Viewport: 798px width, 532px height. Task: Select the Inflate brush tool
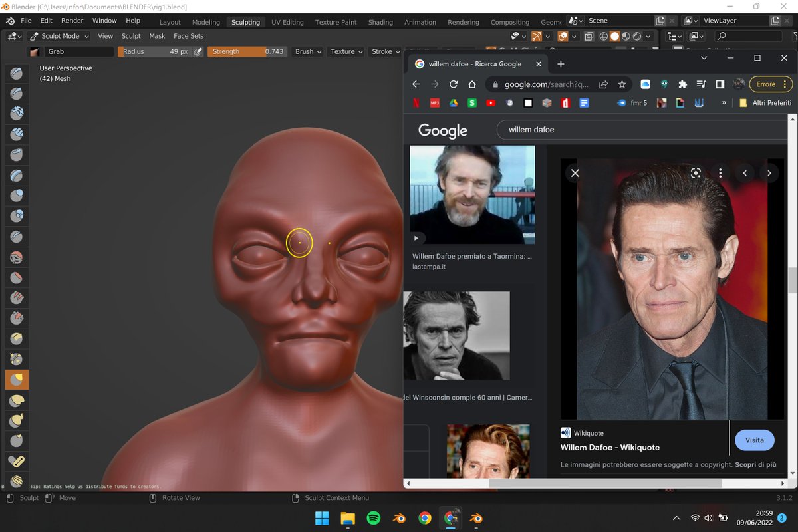point(17,196)
